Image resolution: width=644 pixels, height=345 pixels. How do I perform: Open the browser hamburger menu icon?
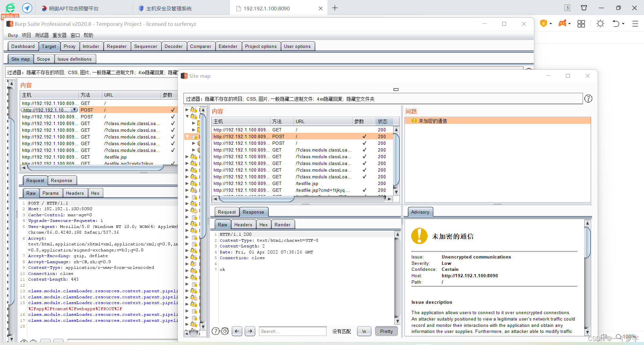click(x=635, y=24)
